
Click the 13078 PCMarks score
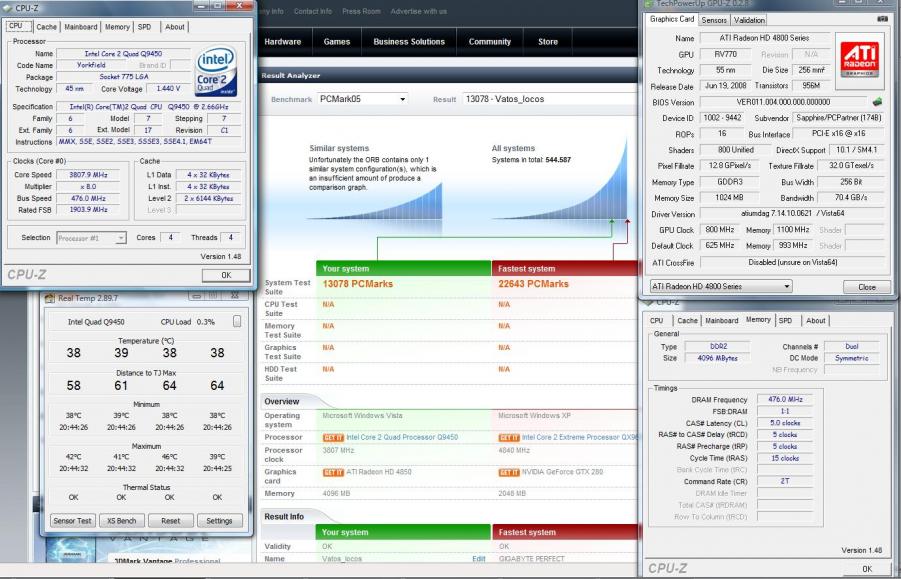pos(358,284)
